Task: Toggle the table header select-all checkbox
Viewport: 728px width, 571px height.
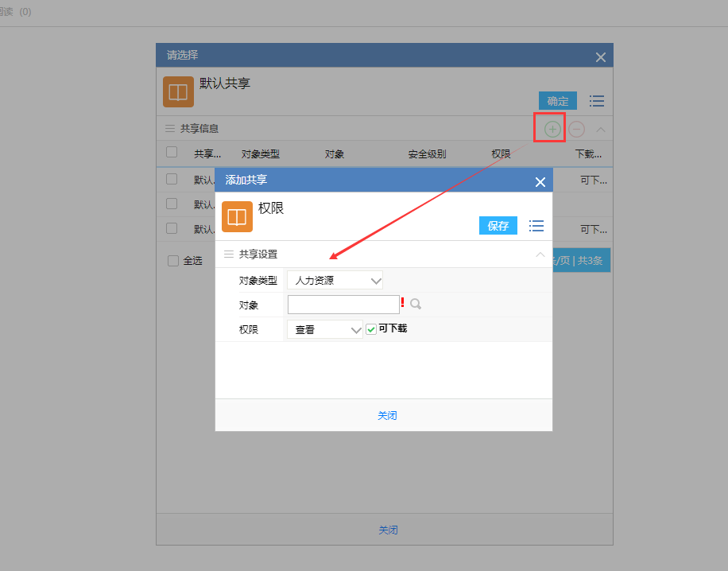Action: [x=172, y=153]
